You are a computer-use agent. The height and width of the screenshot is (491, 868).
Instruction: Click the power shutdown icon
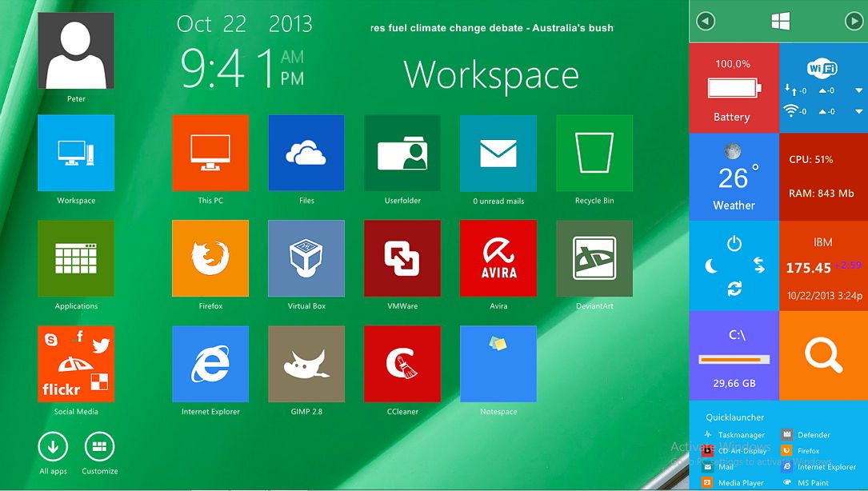tap(734, 244)
